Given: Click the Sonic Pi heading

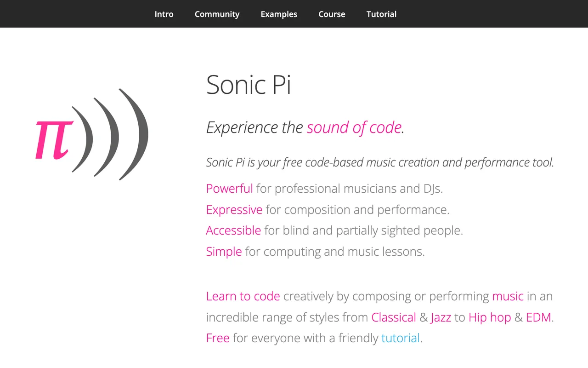Looking at the screenshot, I should pos(249,85).
